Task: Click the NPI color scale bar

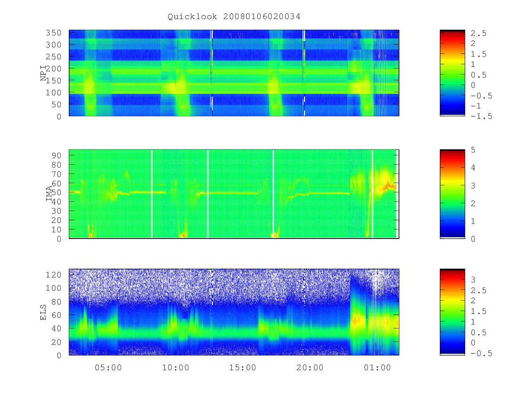Action: [452, 73]
